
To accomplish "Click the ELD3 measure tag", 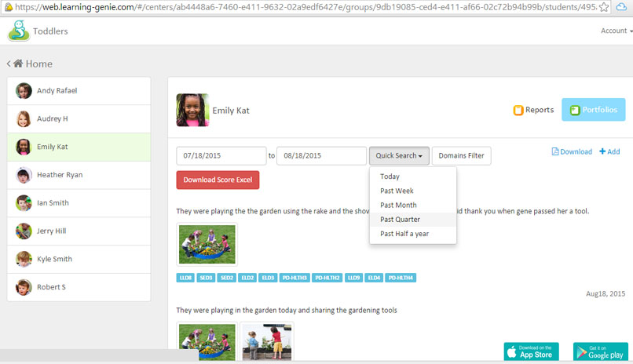I will [x=268, y=278].
